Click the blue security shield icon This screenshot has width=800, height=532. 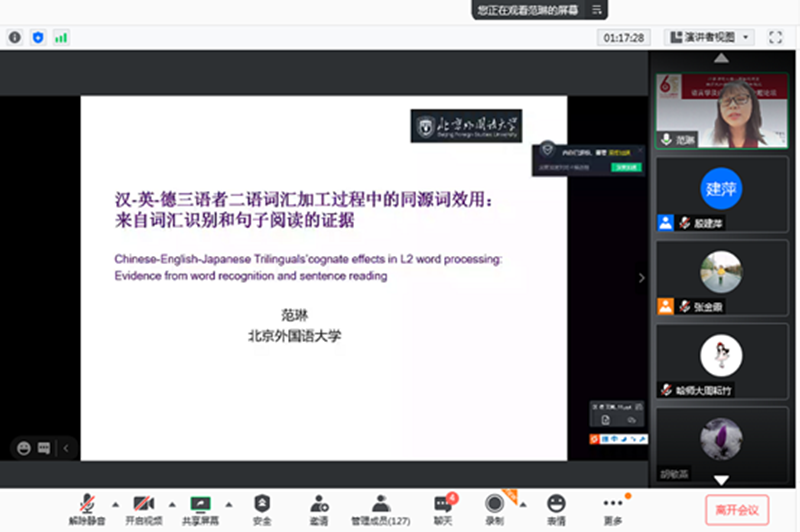(38, 37)
